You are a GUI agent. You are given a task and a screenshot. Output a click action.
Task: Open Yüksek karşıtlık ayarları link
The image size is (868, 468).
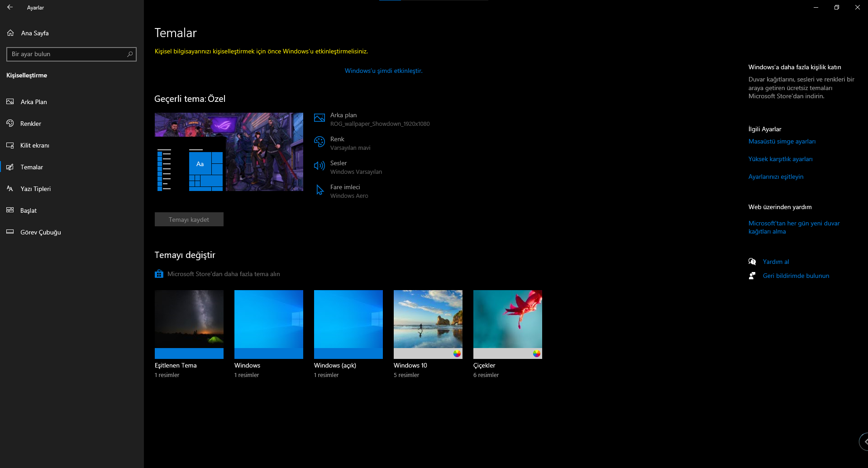pyautogui.click(x=780, y=159)
